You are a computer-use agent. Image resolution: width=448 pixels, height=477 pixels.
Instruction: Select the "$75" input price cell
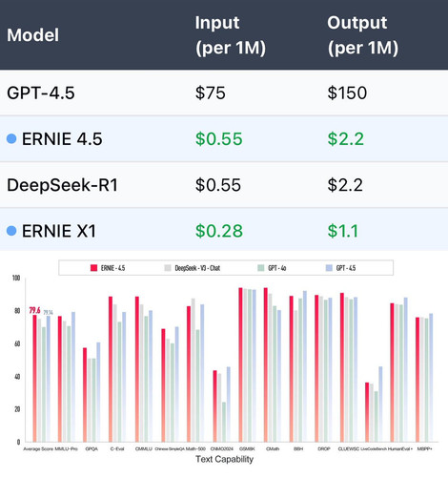[x=211, y=93]
